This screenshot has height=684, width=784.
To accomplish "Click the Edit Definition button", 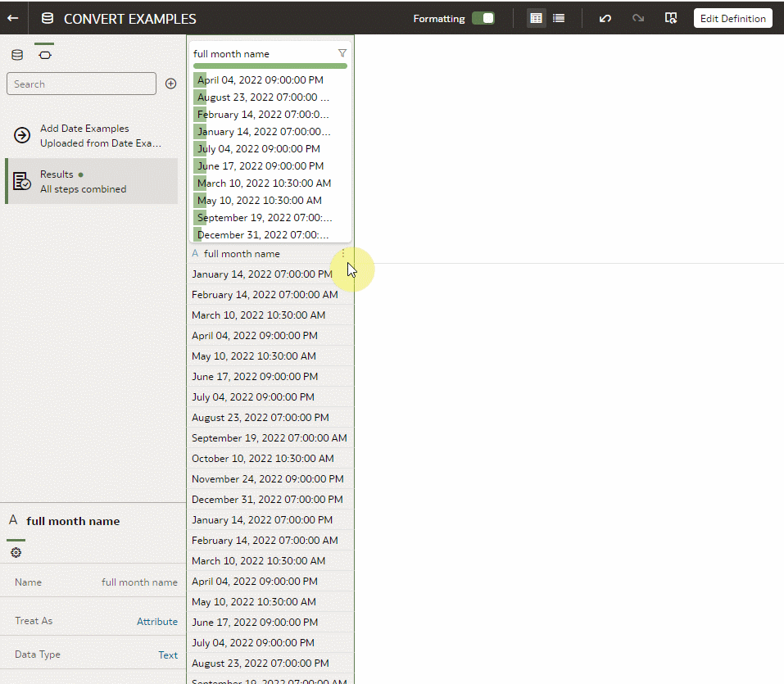I will tap(732, 17).
